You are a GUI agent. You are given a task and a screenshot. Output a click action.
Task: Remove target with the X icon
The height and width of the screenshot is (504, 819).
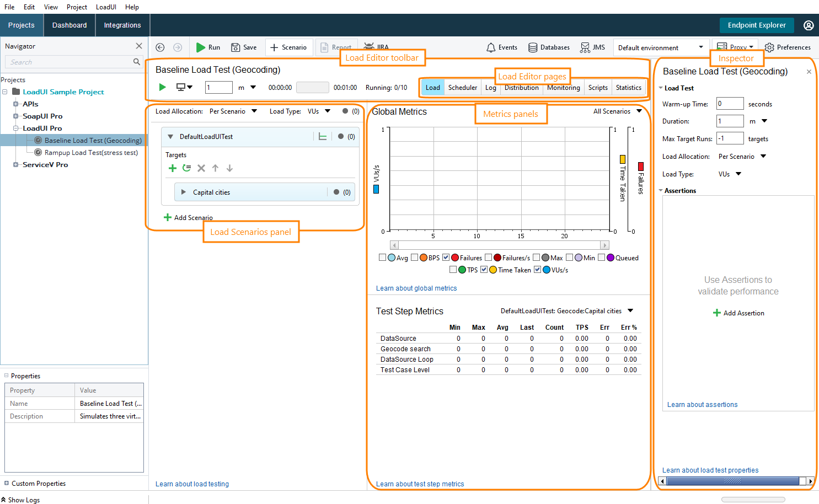[x=201, y=168]
